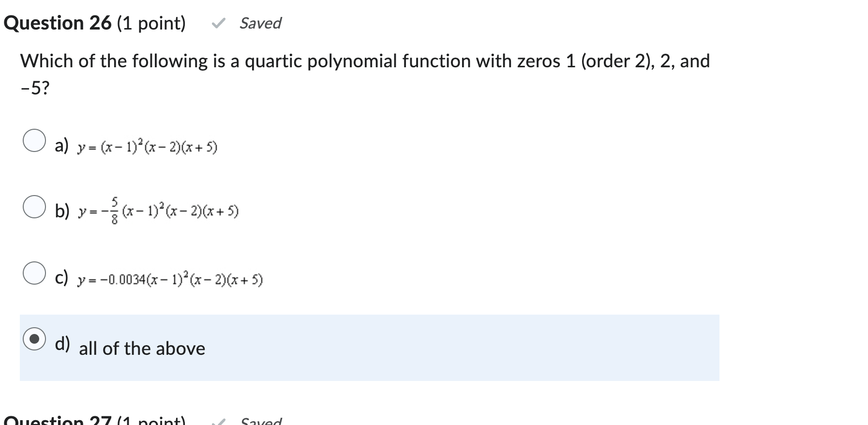Select option b's fraction formula text
868x425 pixels.
tap(157, 210)
